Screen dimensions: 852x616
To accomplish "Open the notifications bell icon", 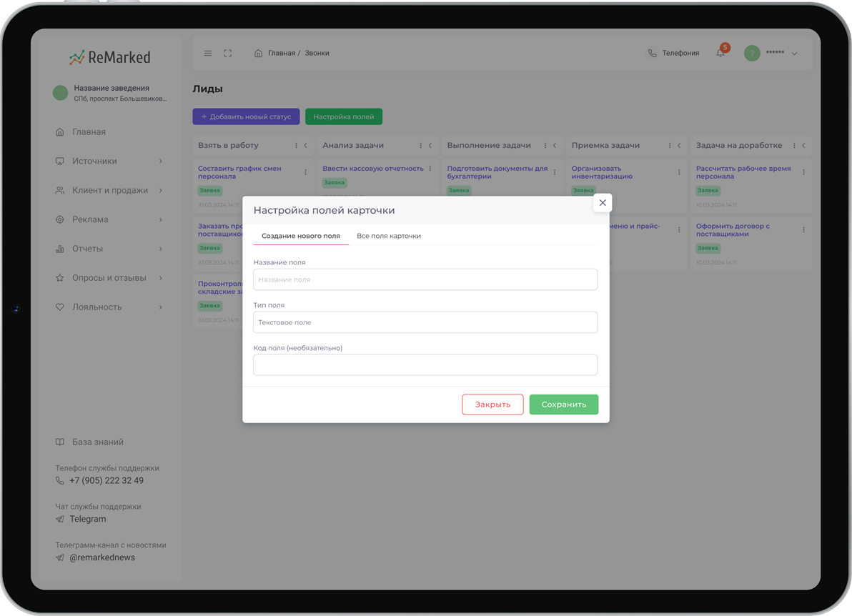I will point(720,54).
